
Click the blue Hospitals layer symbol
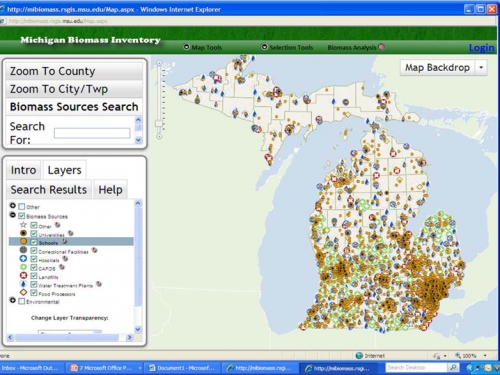(23, 258)
